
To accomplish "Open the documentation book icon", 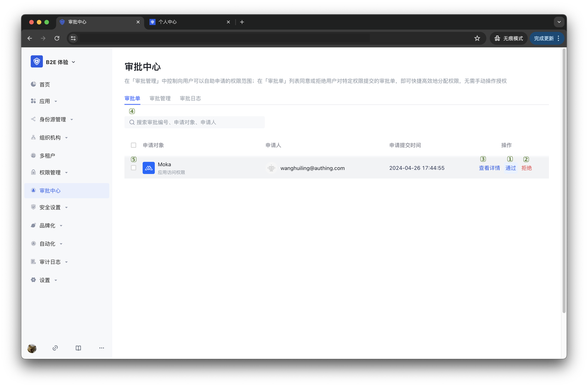I will point(79,348).
